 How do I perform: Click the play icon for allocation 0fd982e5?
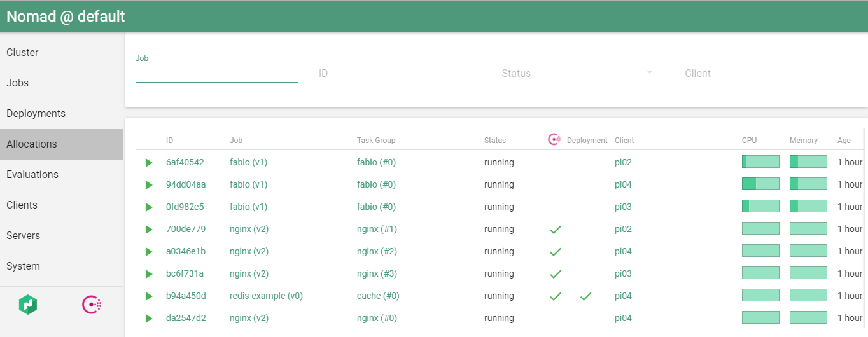point(149,207)
